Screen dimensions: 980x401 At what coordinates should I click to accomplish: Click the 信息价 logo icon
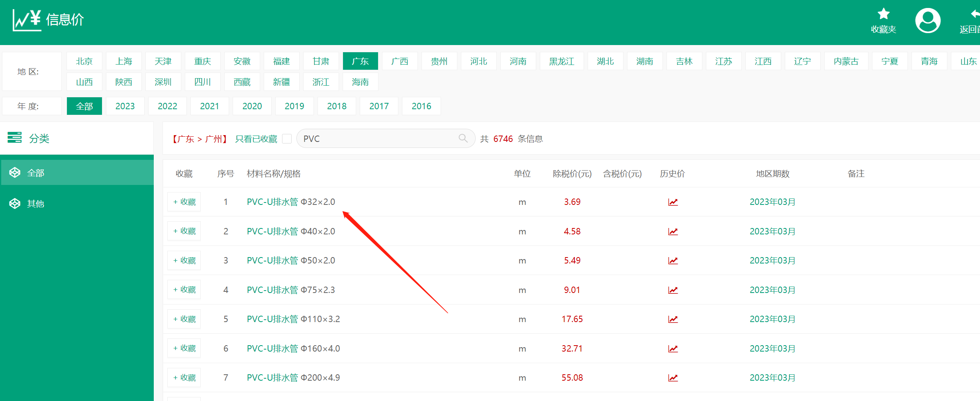coord(27,20)
